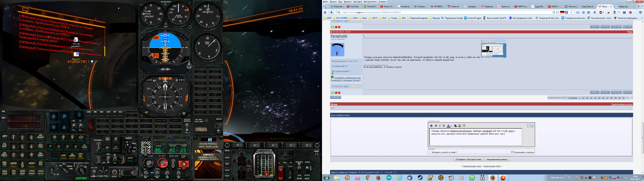Click font color swatch 'A' in editor

449,126
